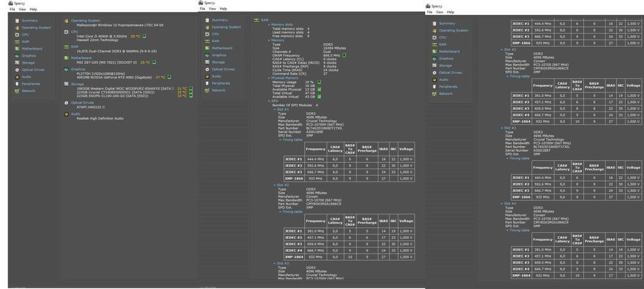Image resolution: width=644 pixels, height=289 pixels.
Task: Open Summary in middle window sidebar
Action: tap(220, 20)
